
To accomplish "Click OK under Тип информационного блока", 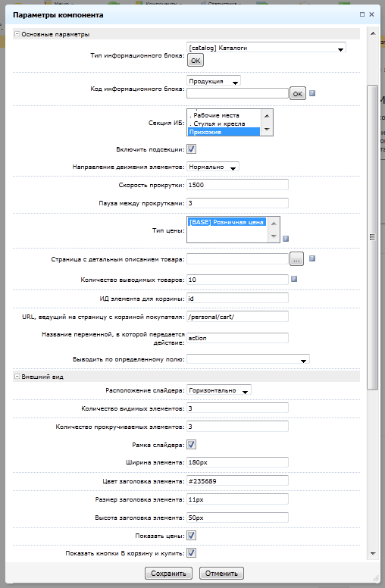I will 196,61.
